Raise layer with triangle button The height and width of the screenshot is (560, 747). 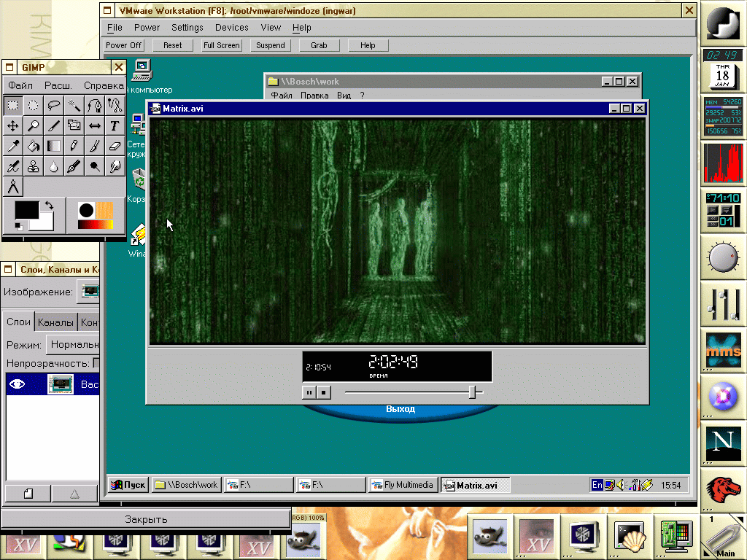[75, 494]
